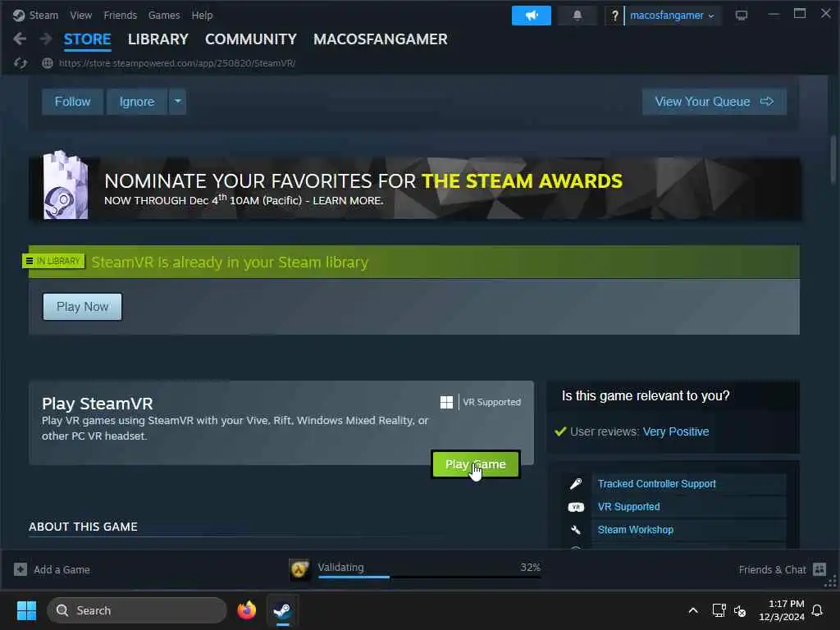Open the Friends menu

[120, 16]
